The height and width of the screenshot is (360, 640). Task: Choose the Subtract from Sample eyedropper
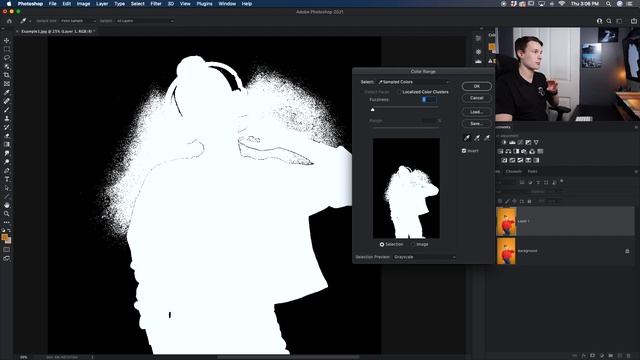[487, 138]
